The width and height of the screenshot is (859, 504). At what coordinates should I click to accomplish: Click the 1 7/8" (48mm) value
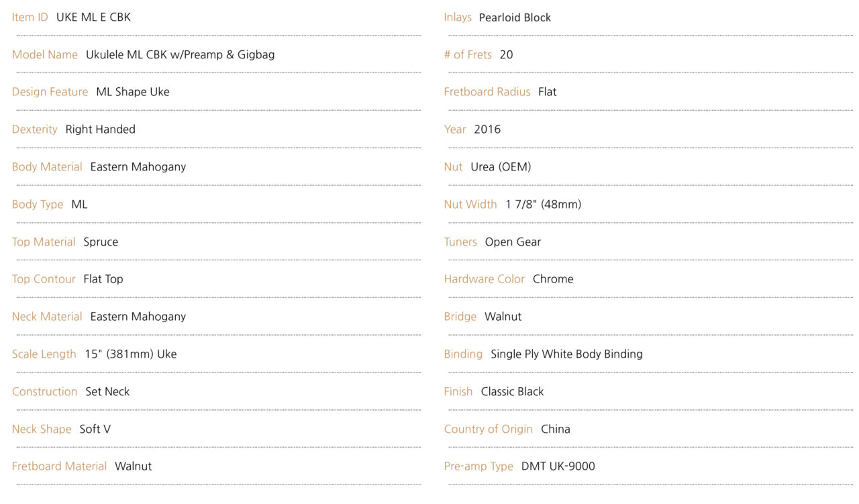(x=544, y=205)
